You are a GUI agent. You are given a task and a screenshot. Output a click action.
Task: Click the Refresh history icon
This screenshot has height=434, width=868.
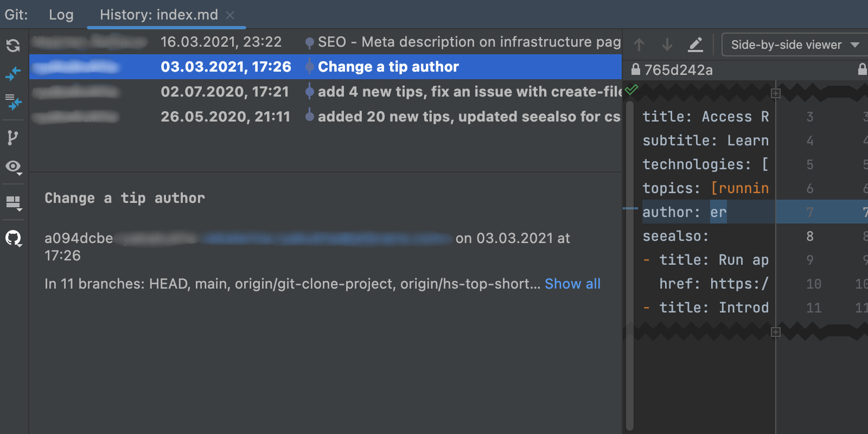[x=13, y=46]
